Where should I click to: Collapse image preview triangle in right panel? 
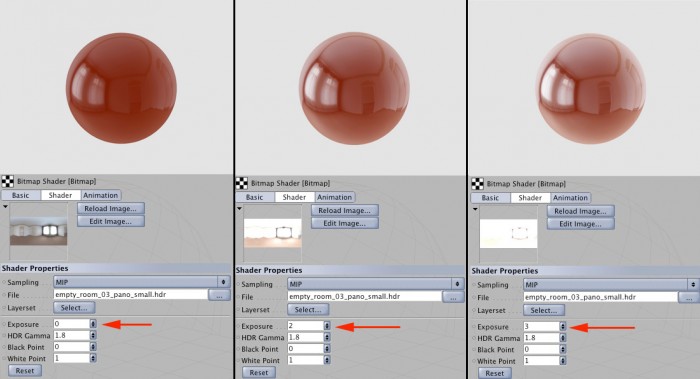point(475,209)
